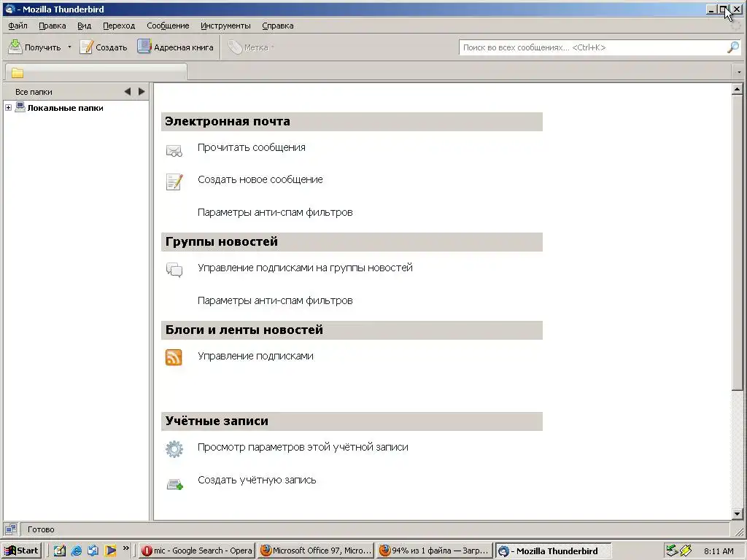Image resolution: width=747 pixels, height=560 pixels.
Task: Click the Outlook Express quick launch icon
Action: 93,551
